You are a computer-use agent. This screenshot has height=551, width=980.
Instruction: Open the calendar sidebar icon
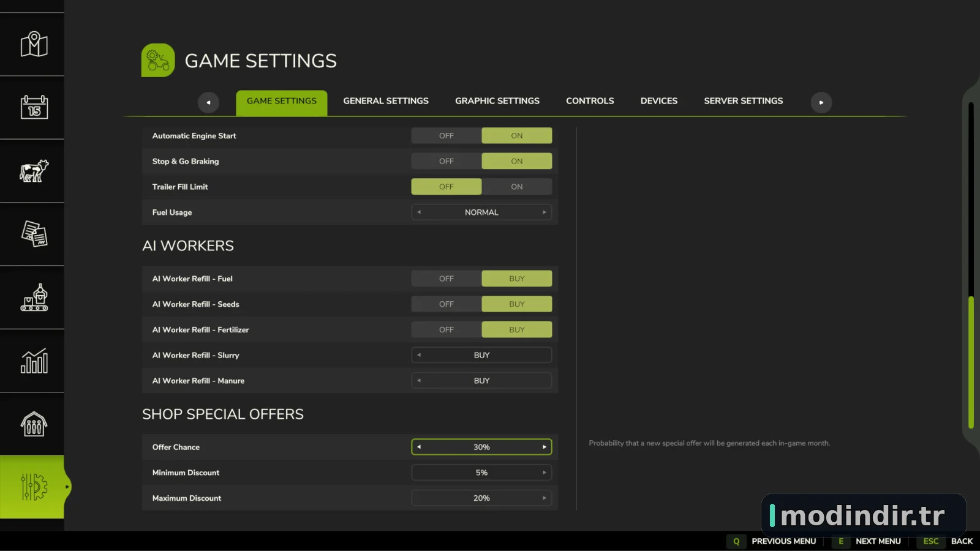point(34,107)
